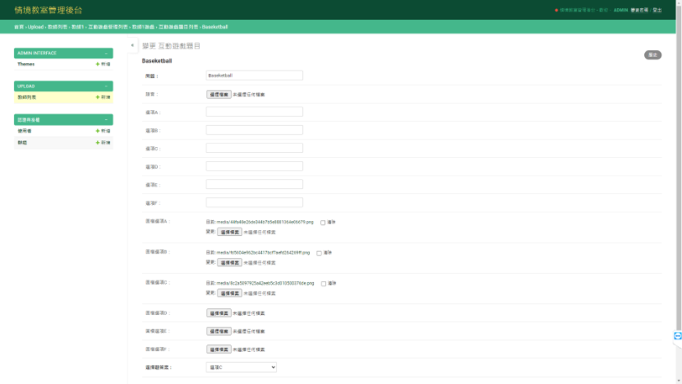Screen dimensions: 682x384
Task: Open Themes in the sidebar
Action: coord(26,64)
